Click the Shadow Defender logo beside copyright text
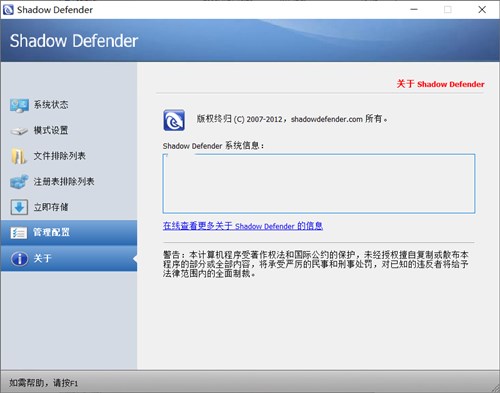Screen dimensions: 500x393 174,120
